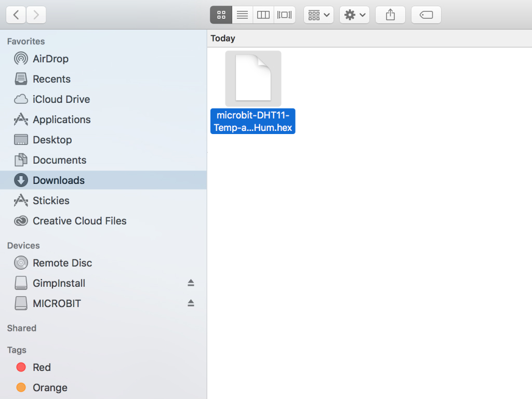The height and width of the screenshot is (399, 532).
Task: Click the Recents sidebar icon
Action: [x=21, y=79]
